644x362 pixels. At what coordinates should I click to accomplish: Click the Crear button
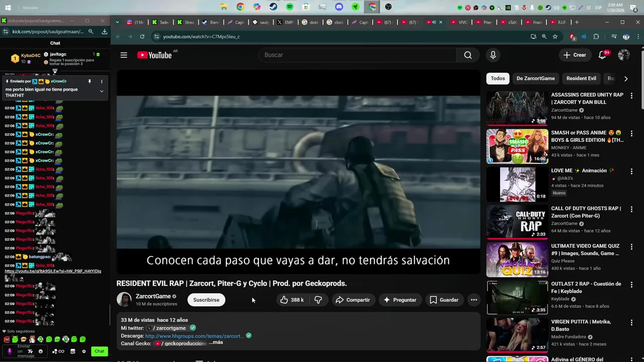click(575, 55)
